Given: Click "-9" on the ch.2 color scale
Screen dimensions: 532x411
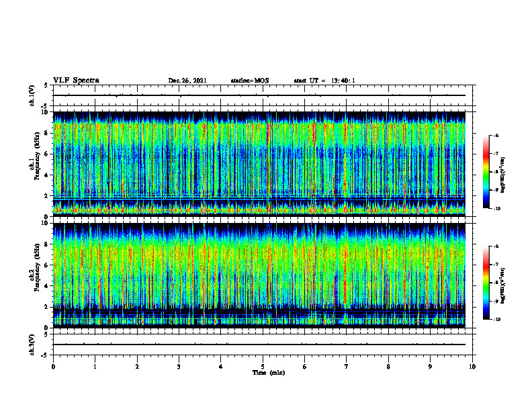Looking at the screenshot, I should coord(496,301).
